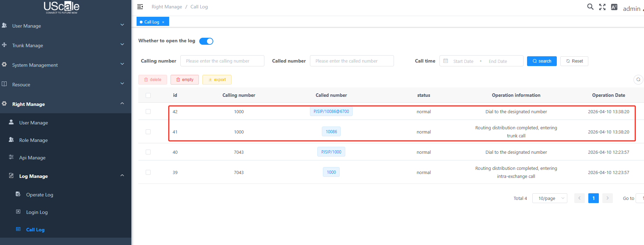Click the Resouce book icon
The width and height of the screenshot is (644, 245).
[4, 84]
